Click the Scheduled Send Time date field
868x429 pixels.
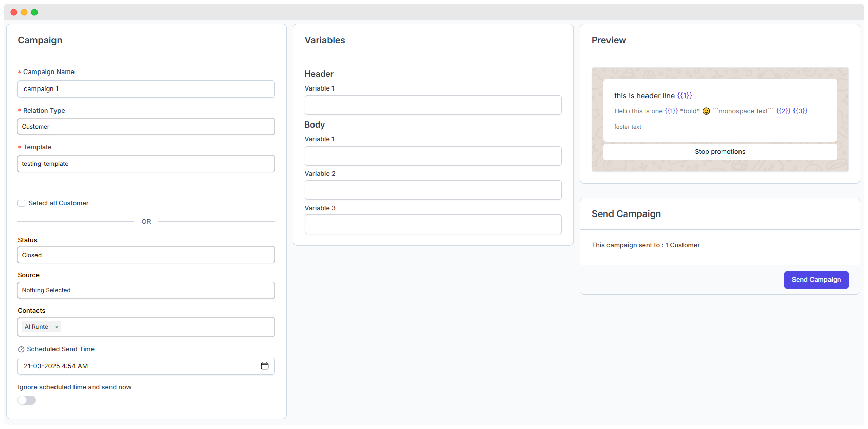tap(146, 366)
